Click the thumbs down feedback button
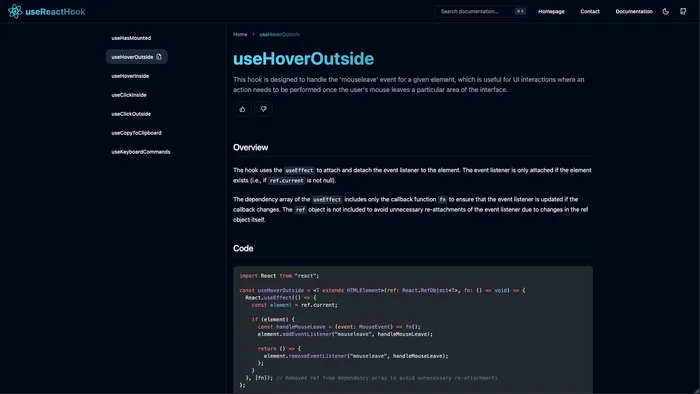700x394 pixels. tap(263, 109)
